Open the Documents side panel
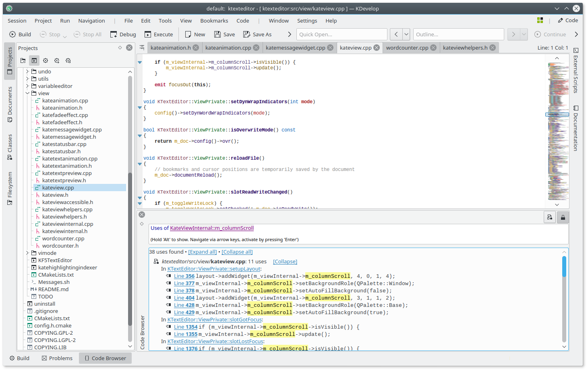The image size is (588, 371). pyautogui.click(x=10, y=104)
